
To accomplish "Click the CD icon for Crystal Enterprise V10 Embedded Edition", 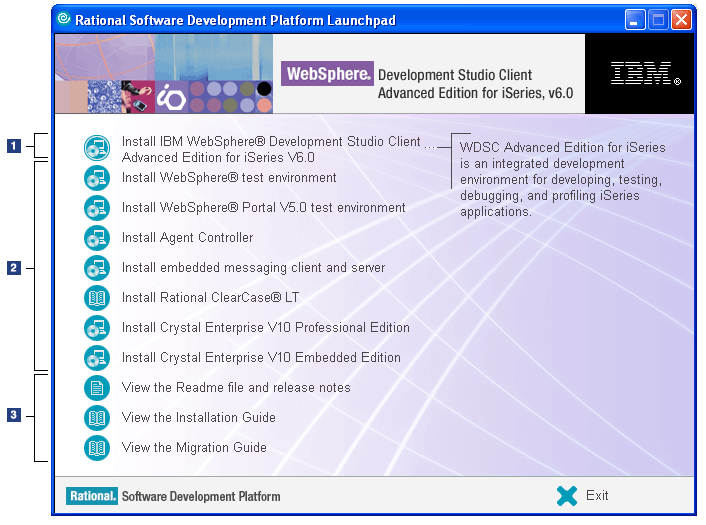I will (97, 358).
